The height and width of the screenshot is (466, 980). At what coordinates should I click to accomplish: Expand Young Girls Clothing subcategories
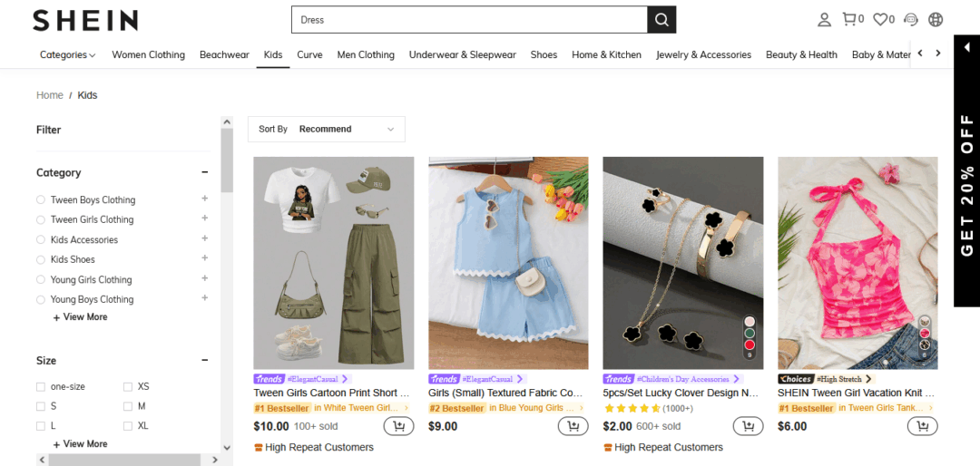coord(204,278)
